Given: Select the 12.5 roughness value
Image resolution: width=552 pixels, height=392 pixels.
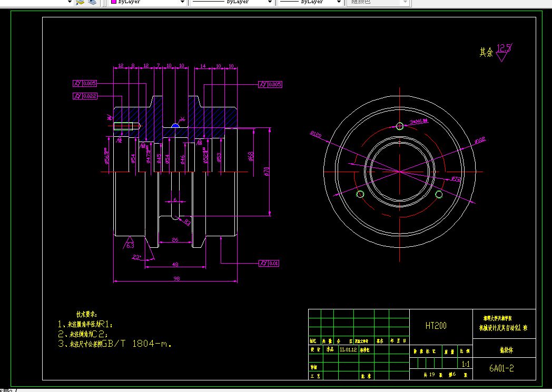Looking at the screenshot, I should (x=504, y=48).
